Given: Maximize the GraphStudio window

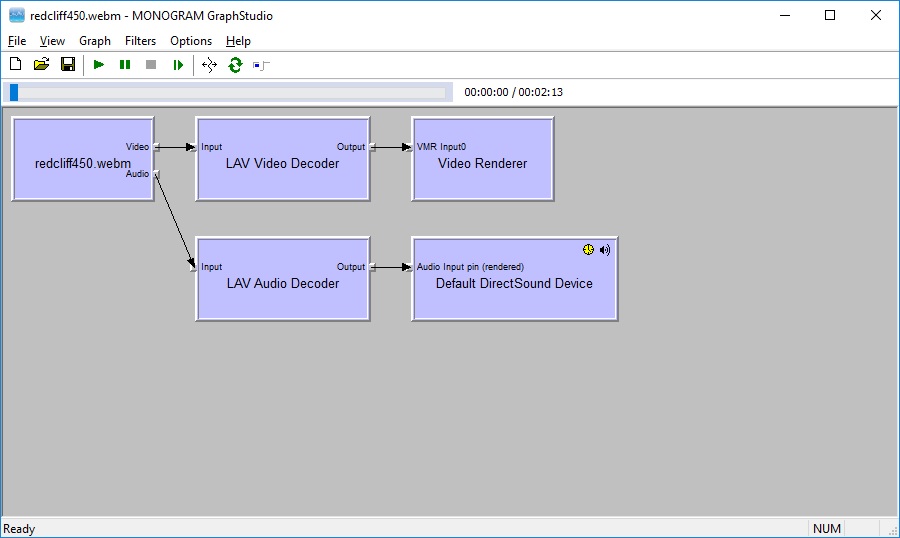Looking at the screenshot, I should (x=830, y=16).
